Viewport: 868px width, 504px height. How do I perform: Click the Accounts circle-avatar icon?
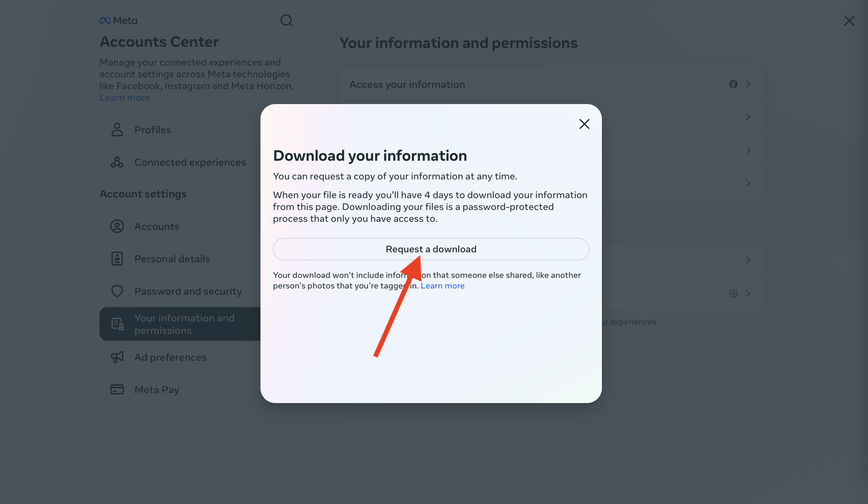click(x=117, y=226)
